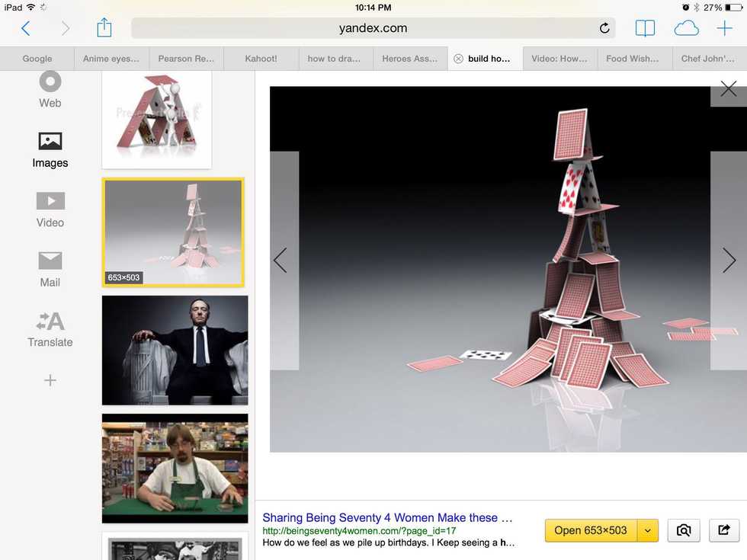747x560 pixels.
Task: Share the card tower image
Action: coord(723,530)
